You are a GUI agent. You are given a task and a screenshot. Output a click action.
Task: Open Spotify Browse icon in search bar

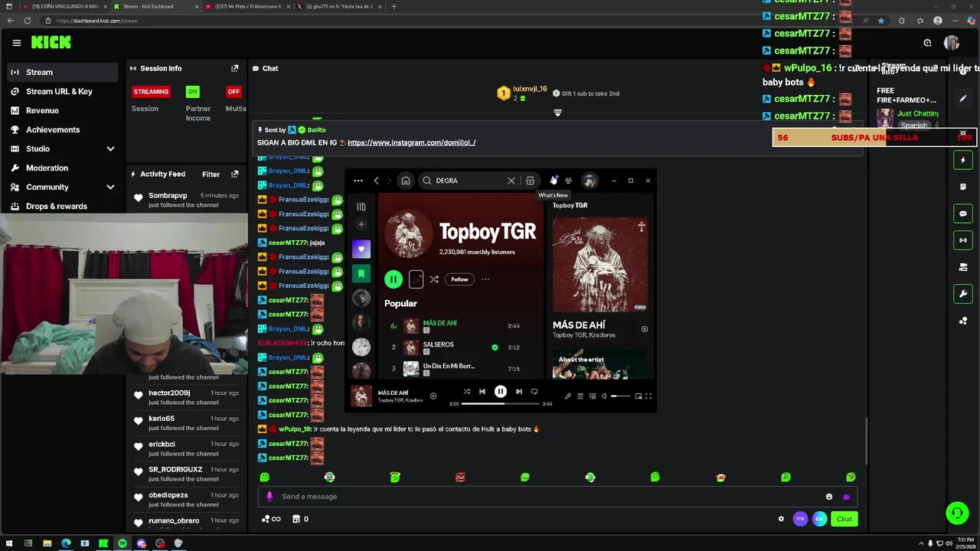click(x=530, y=181)
